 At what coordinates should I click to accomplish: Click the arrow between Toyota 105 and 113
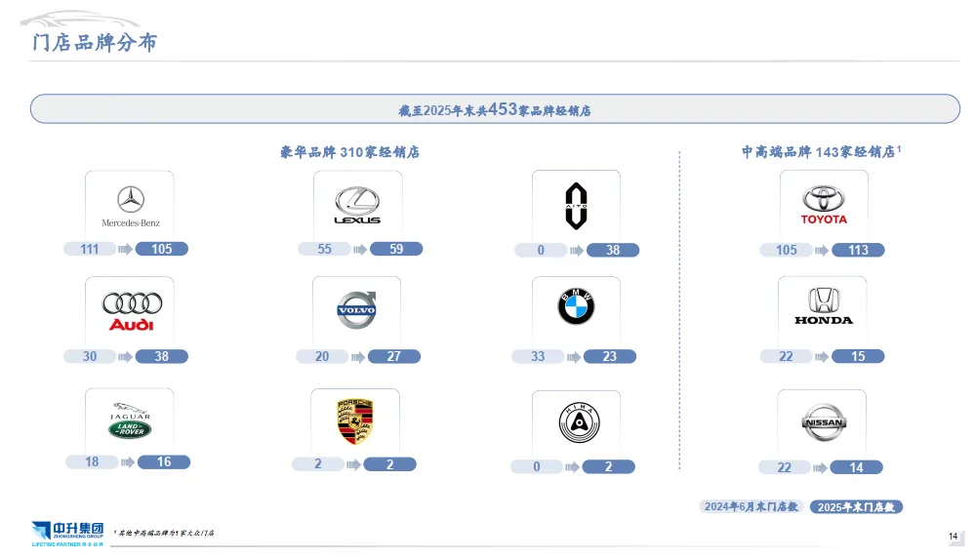coord(822,251)
